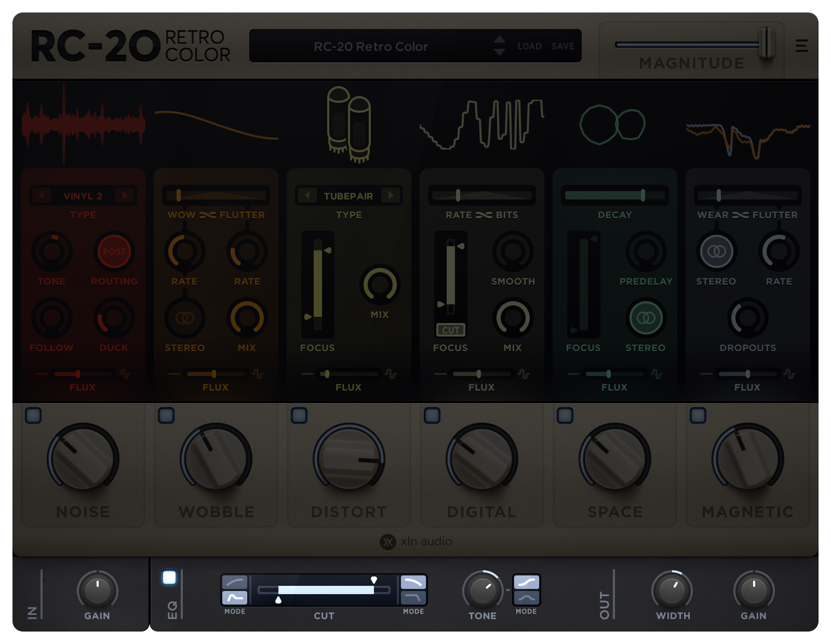831x644 pixels.
Task: Click the Distort FOCUS vertical slider
Action: pyautogui.click(x=317, y=284)
